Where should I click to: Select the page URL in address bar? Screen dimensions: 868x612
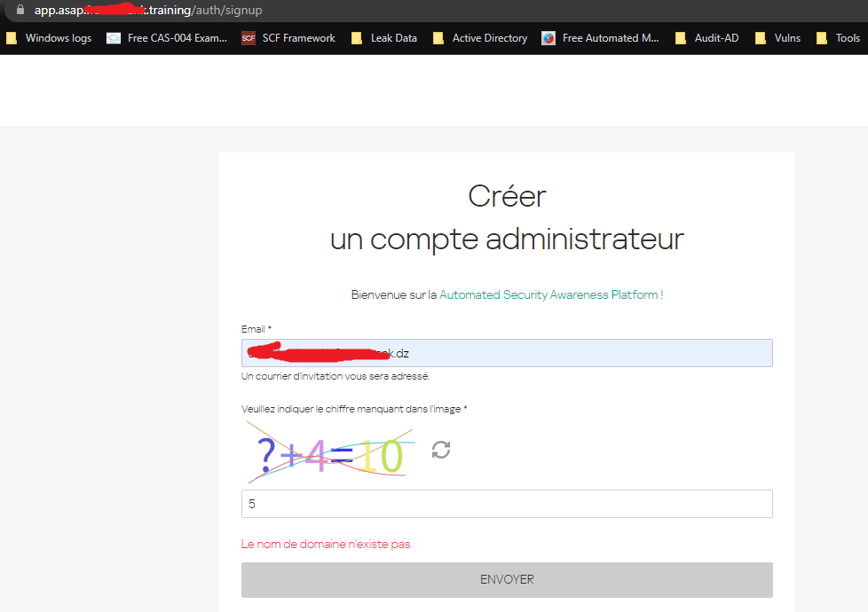tap(148, 10)
